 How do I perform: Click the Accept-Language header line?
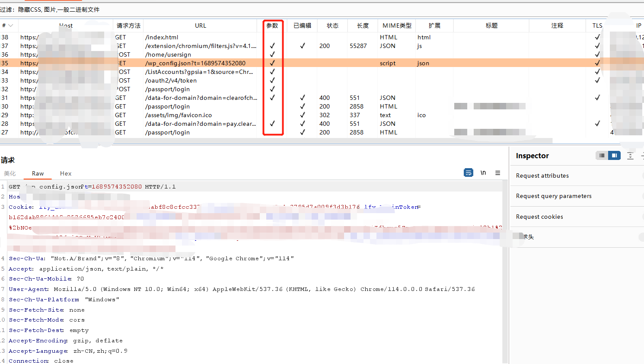68,351
